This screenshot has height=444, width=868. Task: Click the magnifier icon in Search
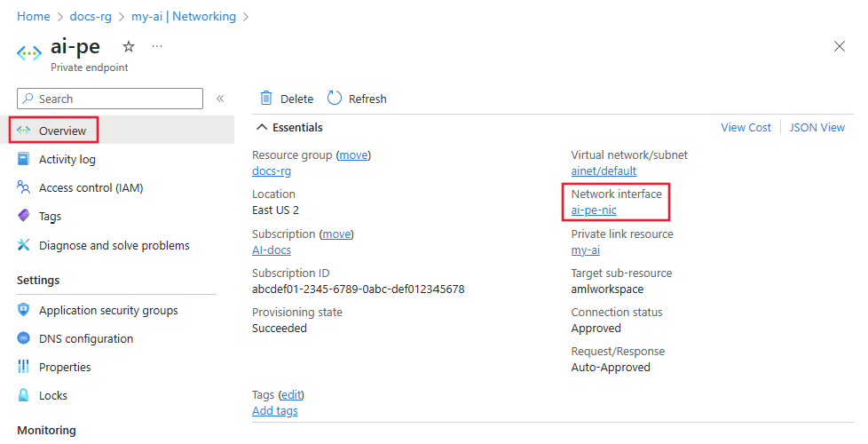click(x=28, y=99)
